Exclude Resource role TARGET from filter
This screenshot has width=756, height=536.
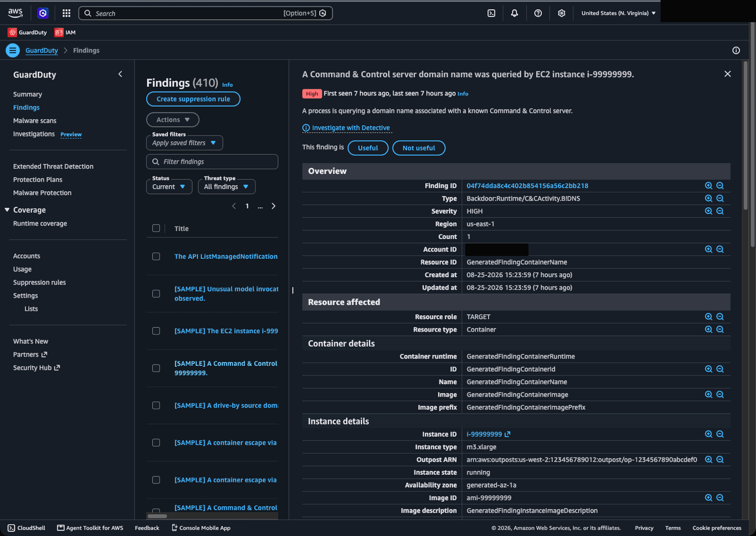click(x=720, y=317)
